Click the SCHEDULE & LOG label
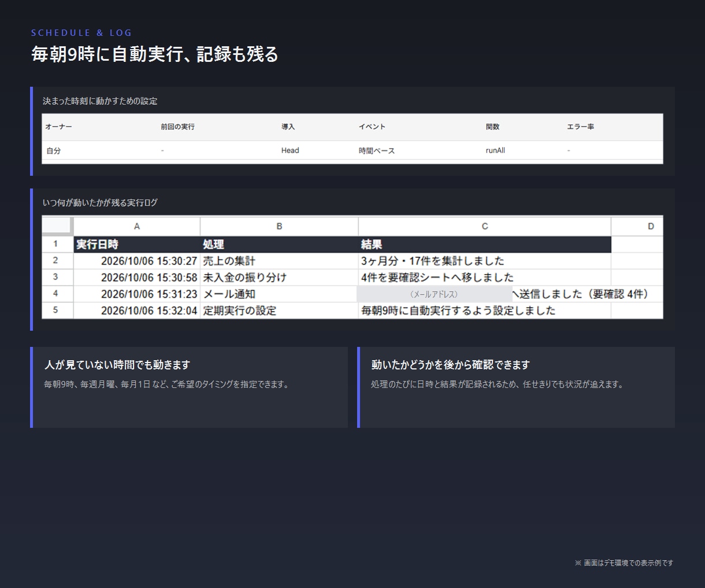This screenshot has height=588, width=705. coord(81,33)
